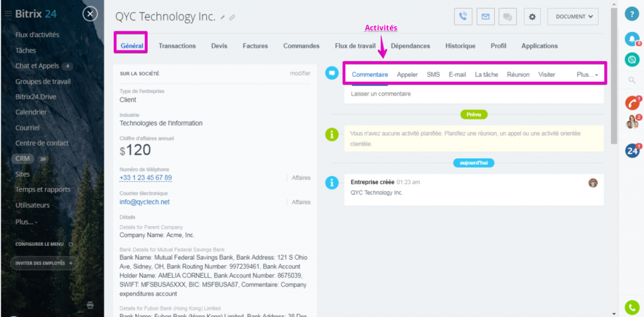The width and height of the screenshot is (644, 317).
Task: Click the green info icon beside planned notice
Action: (x=331, y=134)
